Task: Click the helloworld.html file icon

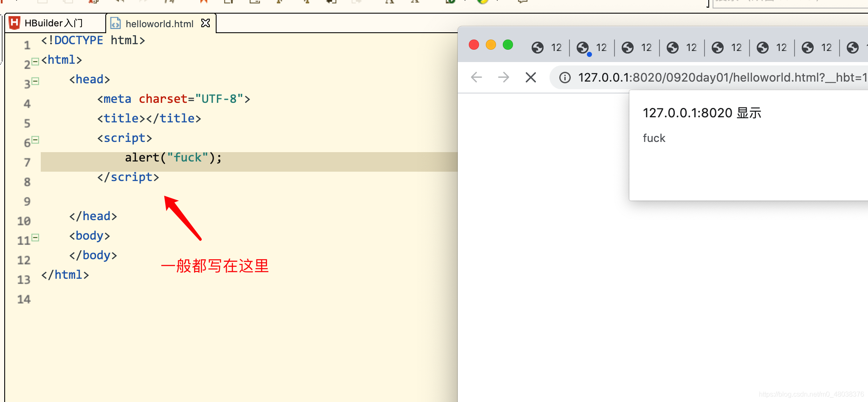Action: [116, 23]
